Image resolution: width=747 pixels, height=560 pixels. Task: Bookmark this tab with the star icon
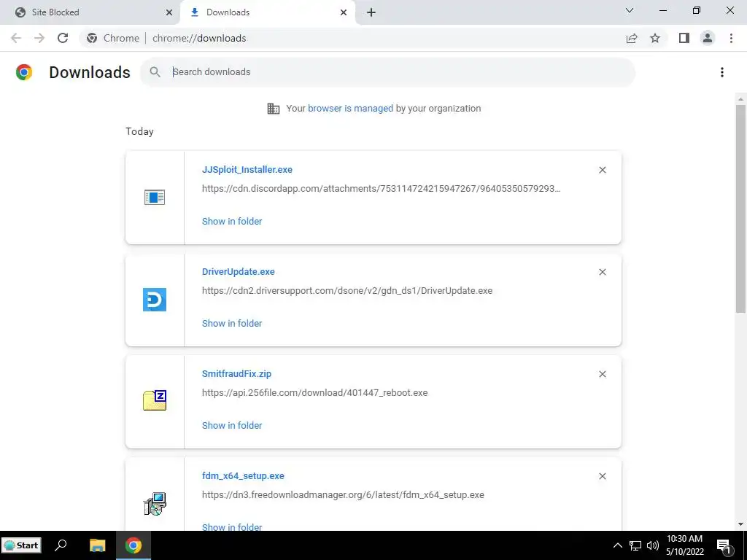click(655, 38)
